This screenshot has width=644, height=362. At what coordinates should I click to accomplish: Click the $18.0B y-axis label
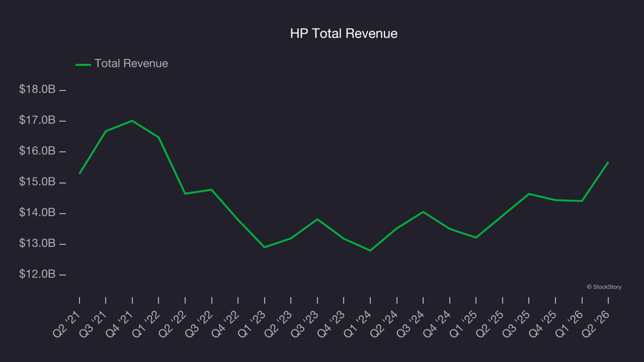pyautogui.click(x=37, y=89)
